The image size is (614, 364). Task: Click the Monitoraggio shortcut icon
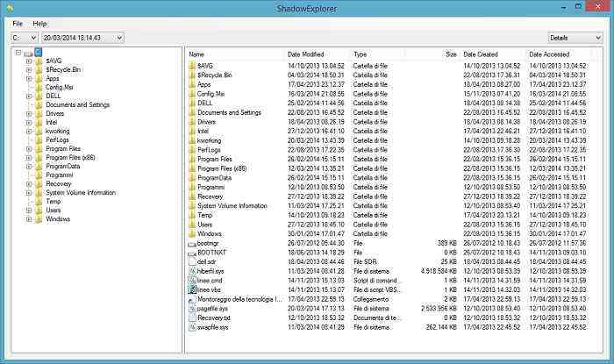pyautogui.click(x=192, y=299)
